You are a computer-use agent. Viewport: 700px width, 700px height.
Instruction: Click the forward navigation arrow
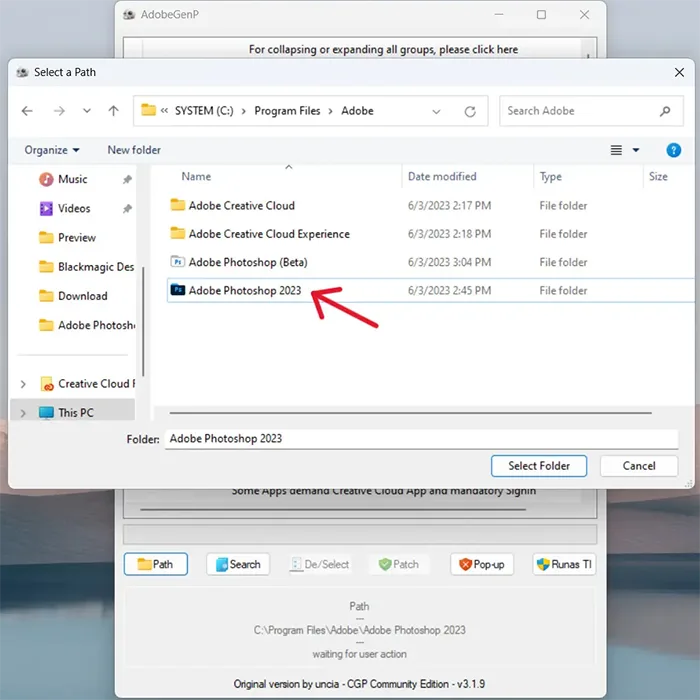(x=59, y=111)
